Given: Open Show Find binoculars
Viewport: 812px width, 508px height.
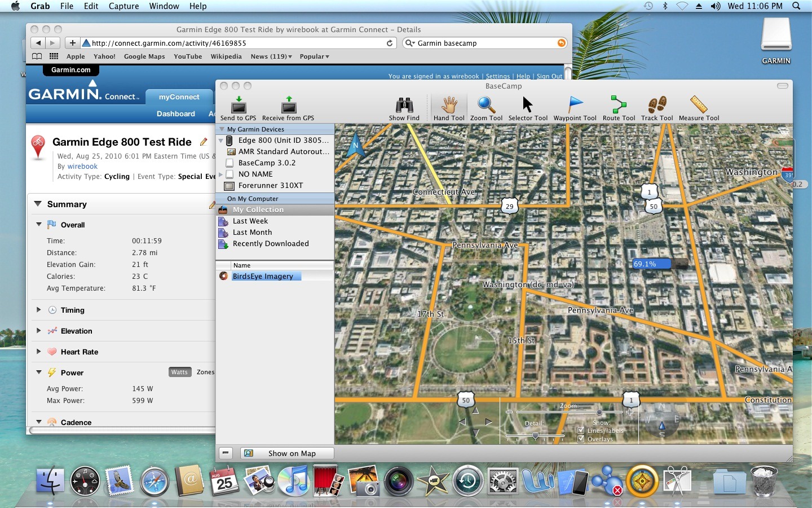Looking at the screenshot, I should point(404,105).
